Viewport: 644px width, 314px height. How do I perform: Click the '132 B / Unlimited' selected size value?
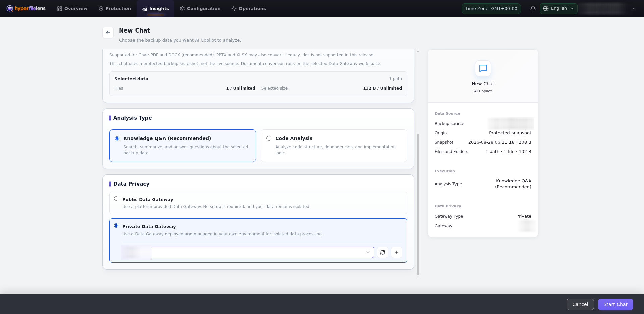coord(382,88)
